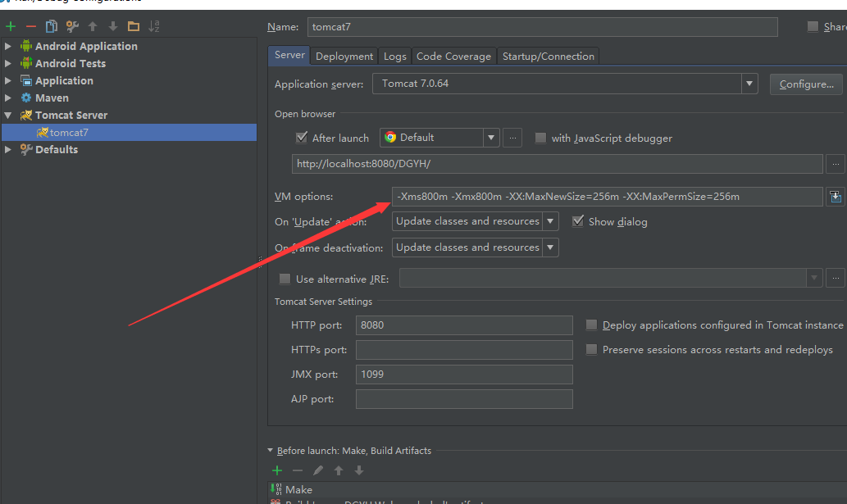Click the Defaults wrench icon in tree
This screenshot has height=504, width=847.
coord(26,149)
